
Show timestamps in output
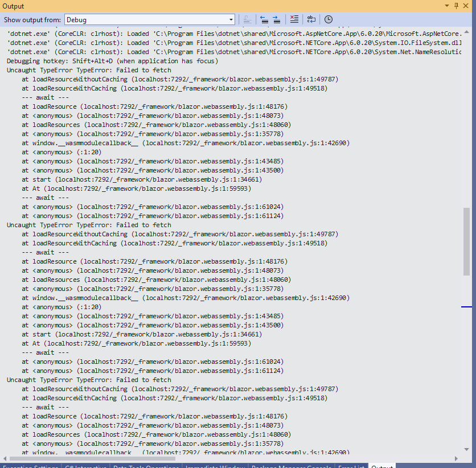click(x=329, y=19)
